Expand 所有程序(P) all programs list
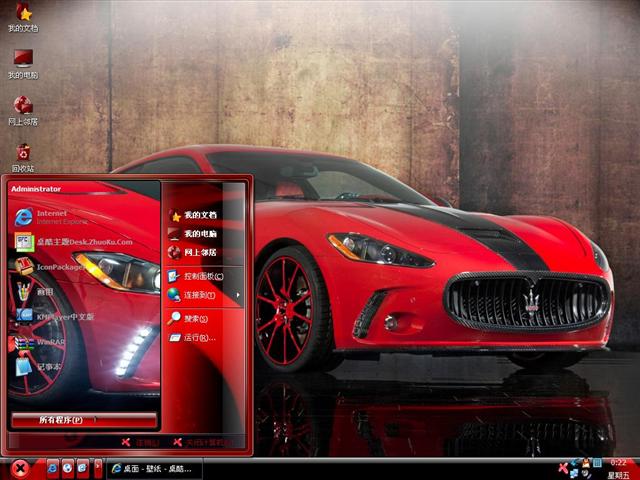This screenshot has width=640, height=480. [x=83, y=420]
